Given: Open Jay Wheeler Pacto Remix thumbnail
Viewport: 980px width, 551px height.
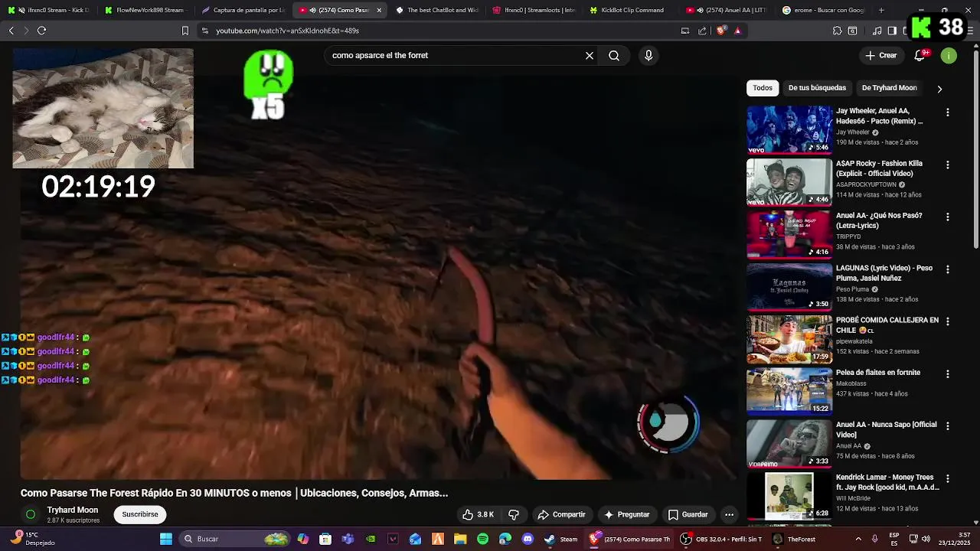Looking at the screenshot, I should point(789,129).
